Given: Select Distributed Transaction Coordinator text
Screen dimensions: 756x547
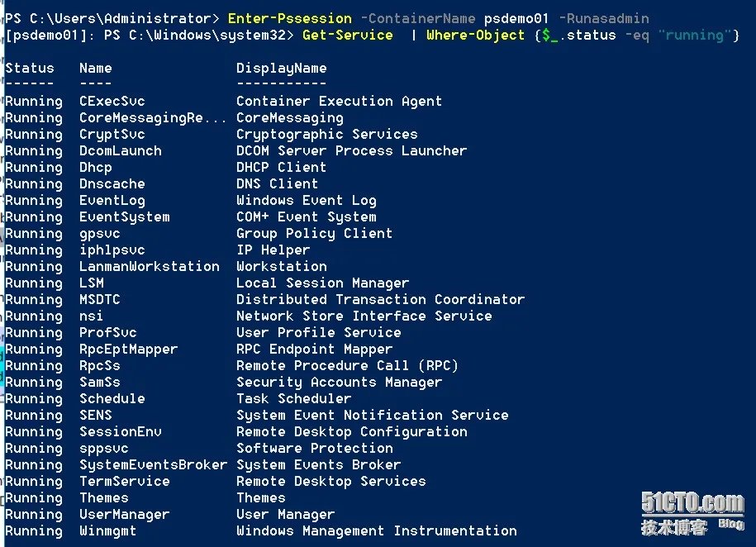Looking at the screenshot, I should click(x=380, y=300).
